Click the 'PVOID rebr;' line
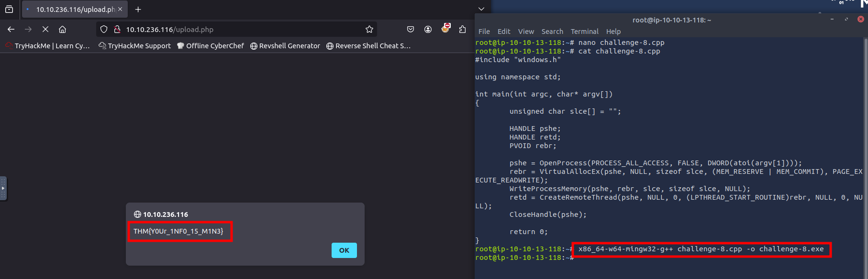The height and width of the screenshot is (279, 868). (533, 146)
